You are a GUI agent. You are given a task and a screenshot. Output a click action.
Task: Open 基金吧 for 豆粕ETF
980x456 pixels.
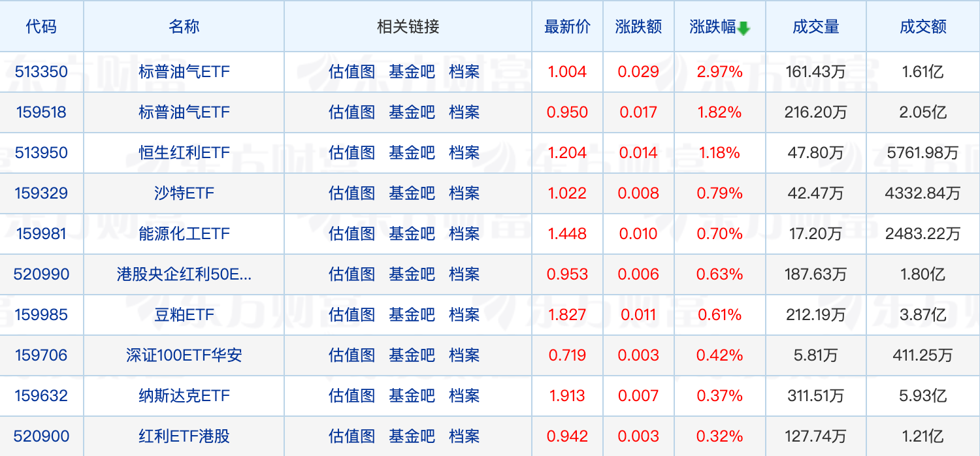412,315
